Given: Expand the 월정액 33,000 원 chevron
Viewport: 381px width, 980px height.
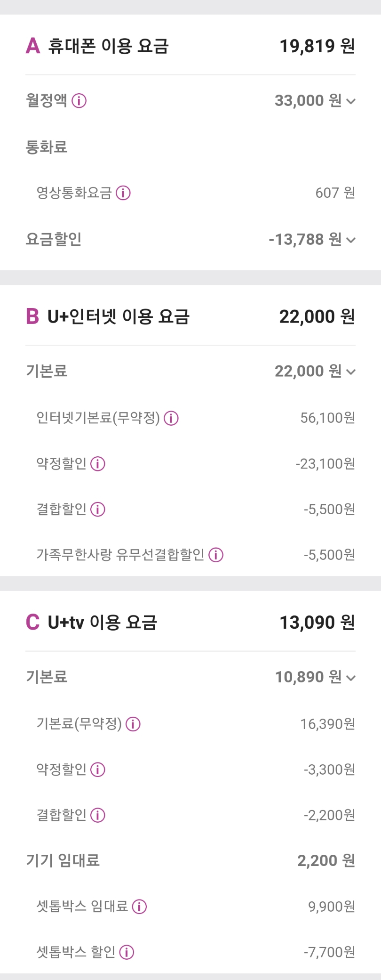Looking at the screenshot, I should [x=351, y=101].
